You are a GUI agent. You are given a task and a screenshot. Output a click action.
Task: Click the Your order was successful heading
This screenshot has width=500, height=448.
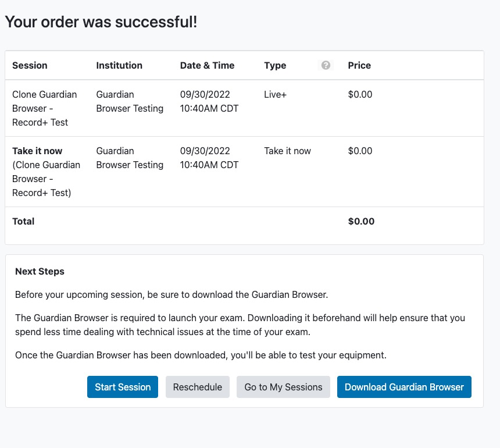[x=101, y=22]
